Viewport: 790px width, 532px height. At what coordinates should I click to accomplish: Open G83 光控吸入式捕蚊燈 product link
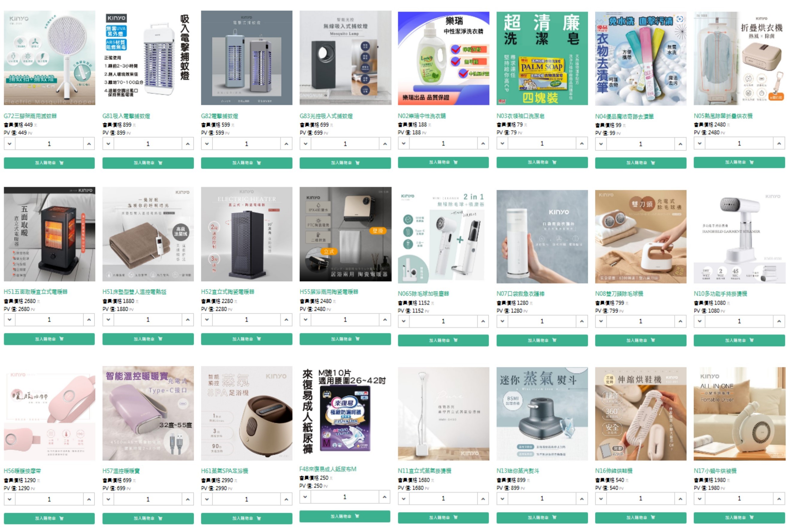tap(326, 116)
